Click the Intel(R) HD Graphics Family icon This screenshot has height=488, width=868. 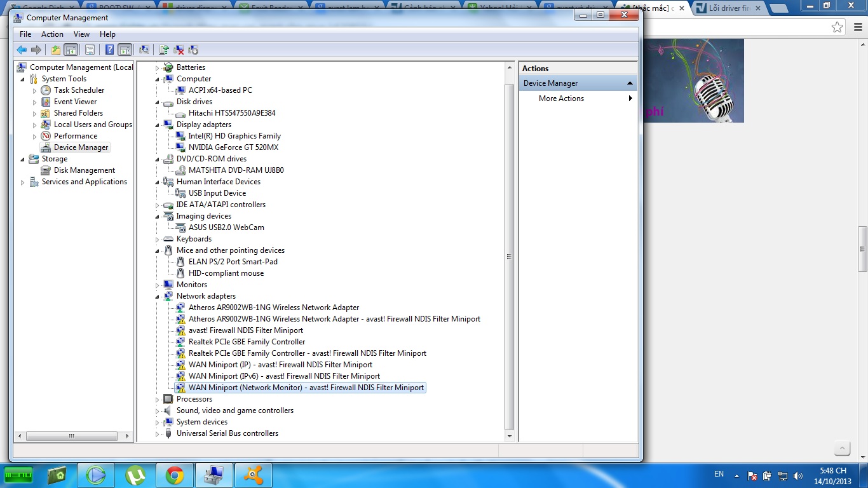(x=180, y=136)
